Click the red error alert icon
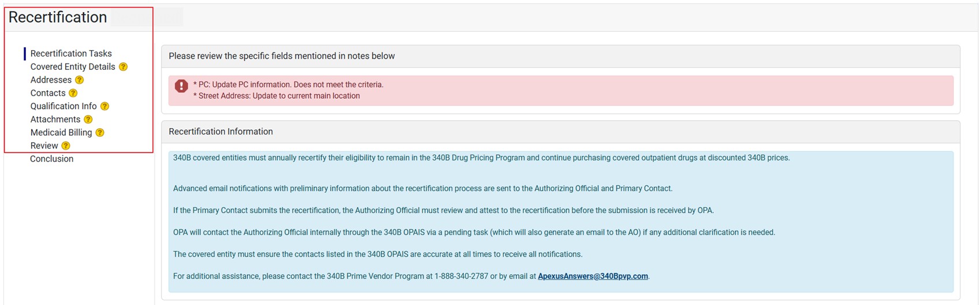This screenshot has height=305, width=980. point(181,86)
